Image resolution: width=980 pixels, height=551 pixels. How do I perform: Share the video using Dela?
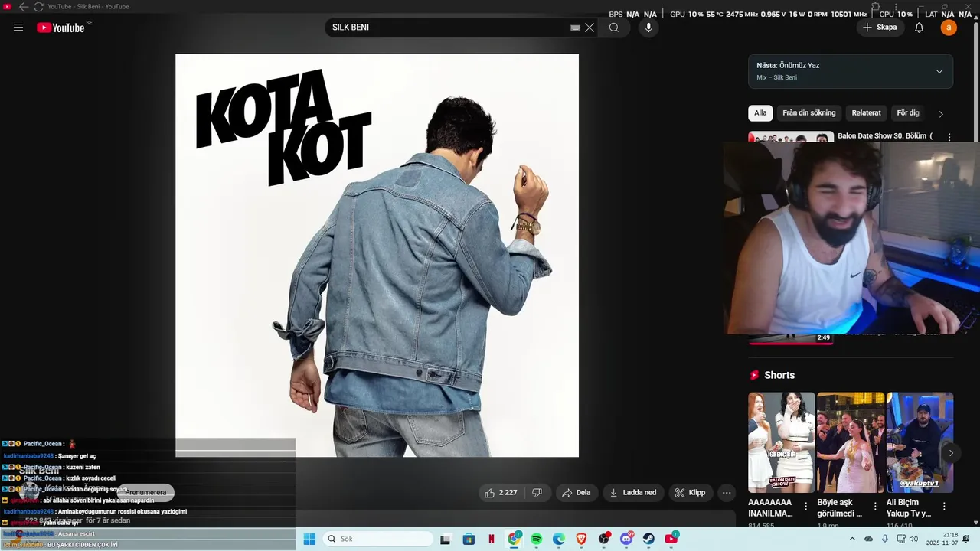576,493
